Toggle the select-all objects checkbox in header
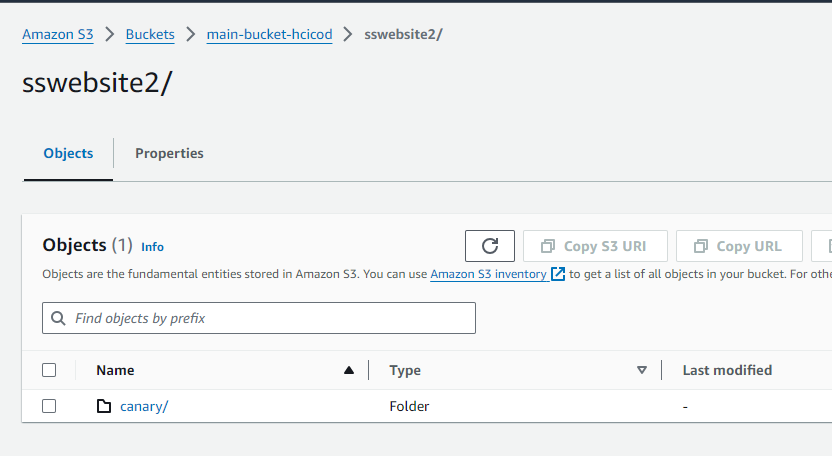This screenshot has width=832, height=456. pyautogui.click(x=49, y=370)
